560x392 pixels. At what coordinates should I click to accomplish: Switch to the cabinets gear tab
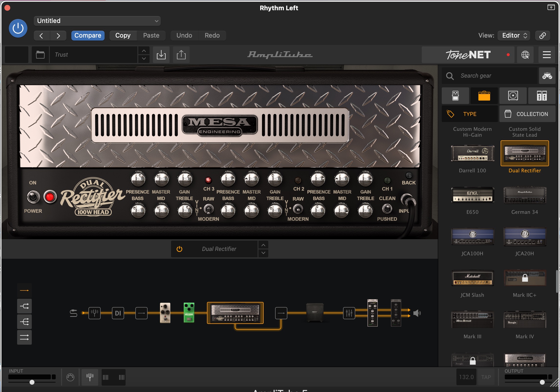click(x=513, y=96)
